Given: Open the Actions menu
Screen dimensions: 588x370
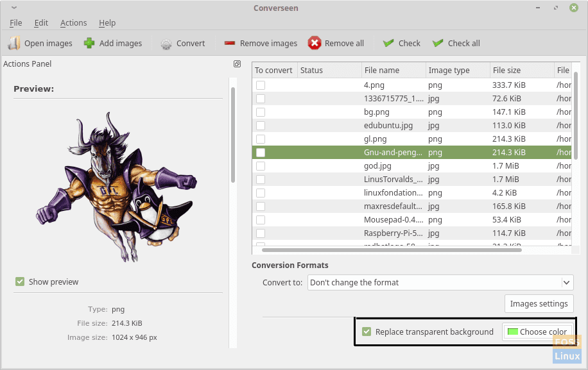Looking at the screenshot, I should (x=73, y=23).
